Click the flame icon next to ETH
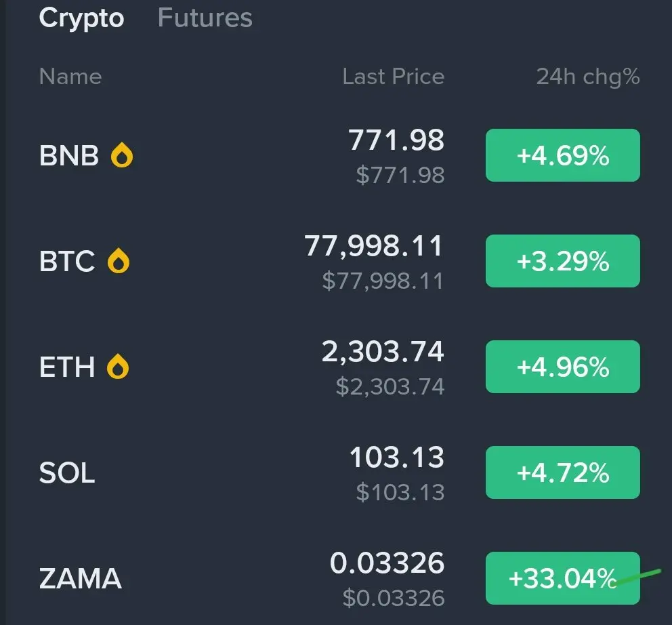672x625 pixels. click(x=119, y=367)
